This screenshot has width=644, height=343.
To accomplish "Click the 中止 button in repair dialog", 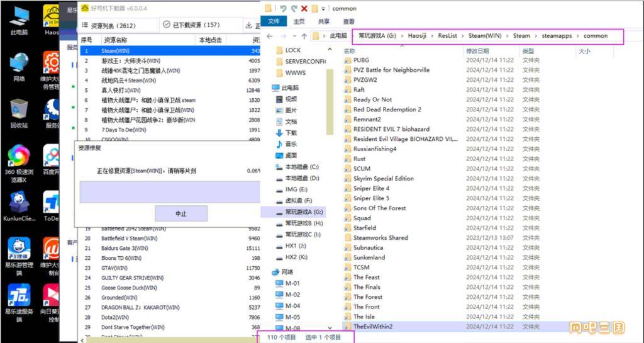I will (181, 213).
